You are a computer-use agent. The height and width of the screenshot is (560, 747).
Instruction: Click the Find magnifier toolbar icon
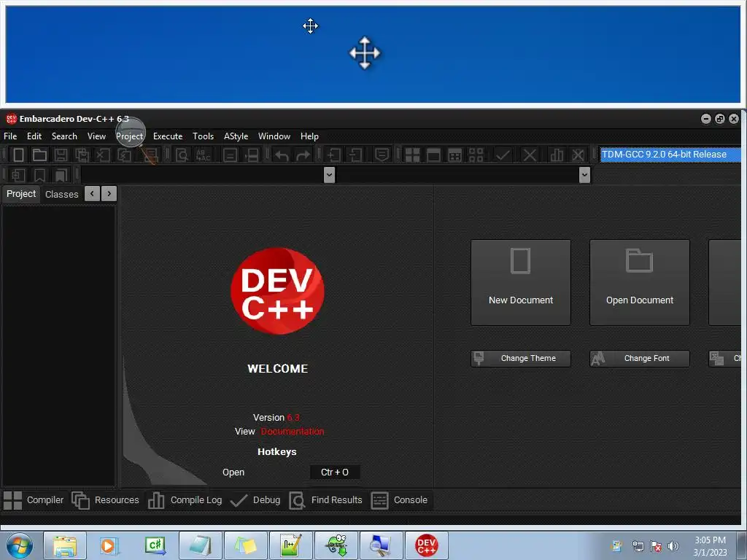click(182, 155)
